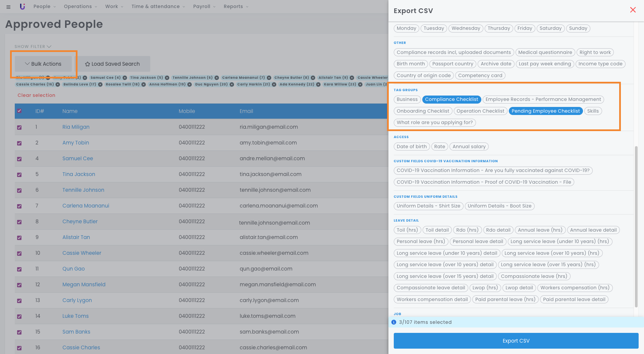Open the Time & attendance menu

(158, 6)
